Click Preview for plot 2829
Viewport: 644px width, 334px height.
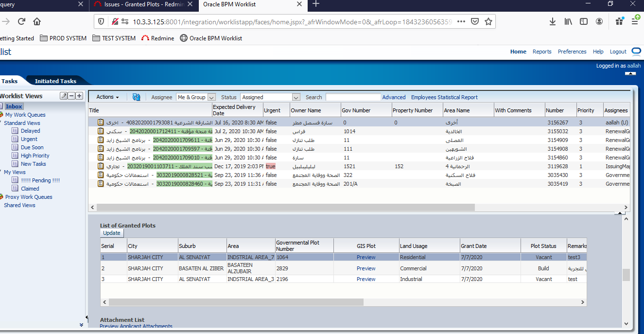click(x=366, y=268)
